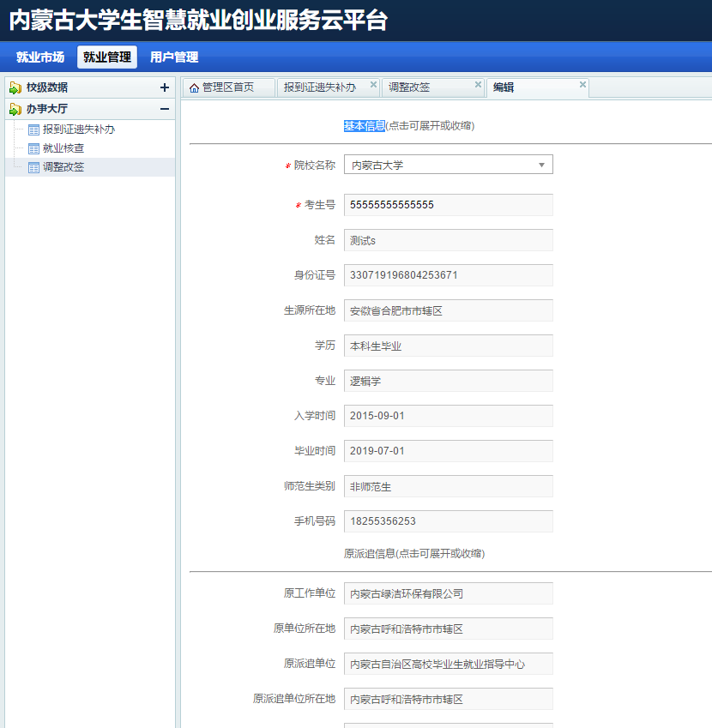Click the 身份证号 label
The width and height of the screenshot is (712, 728).
pyautogui.click(x=315, y=275)
